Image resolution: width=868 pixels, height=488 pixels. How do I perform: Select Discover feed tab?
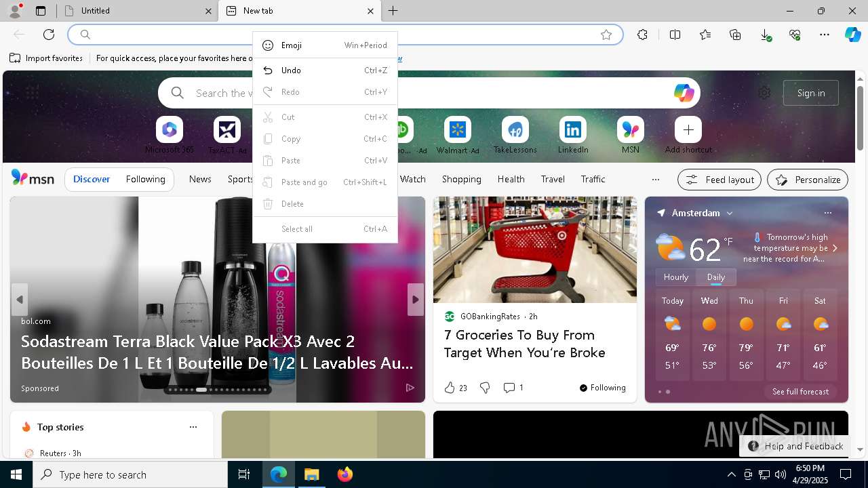(x=92, y=179)
